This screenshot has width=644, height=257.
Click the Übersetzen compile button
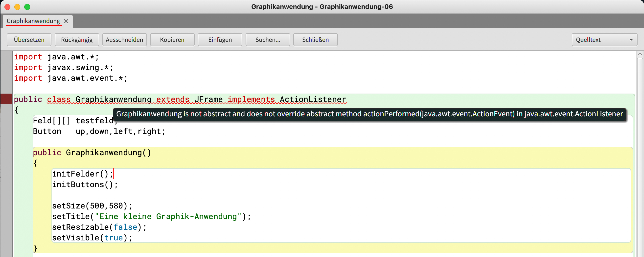[x=29, y=40]
